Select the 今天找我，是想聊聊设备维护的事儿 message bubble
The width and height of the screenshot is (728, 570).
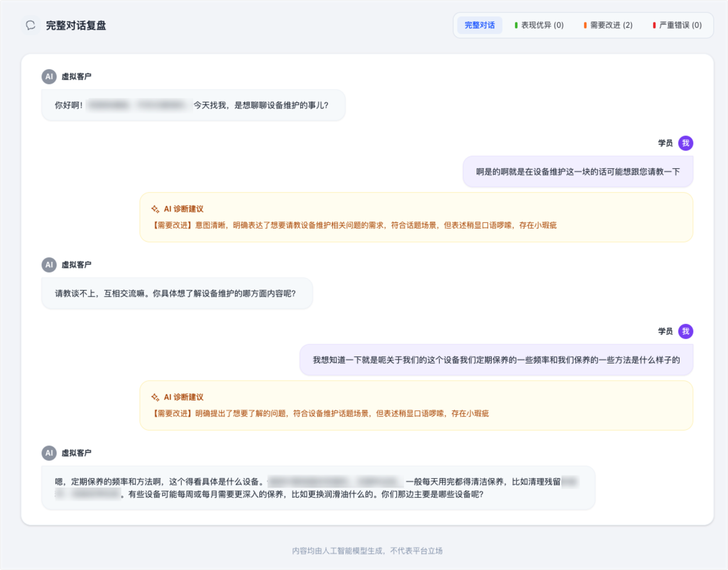(193, 105)
